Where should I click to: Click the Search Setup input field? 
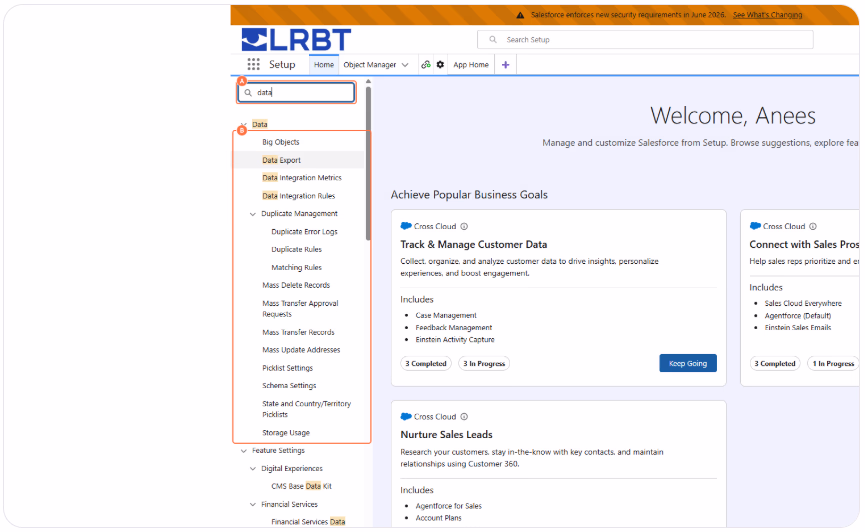645,40
